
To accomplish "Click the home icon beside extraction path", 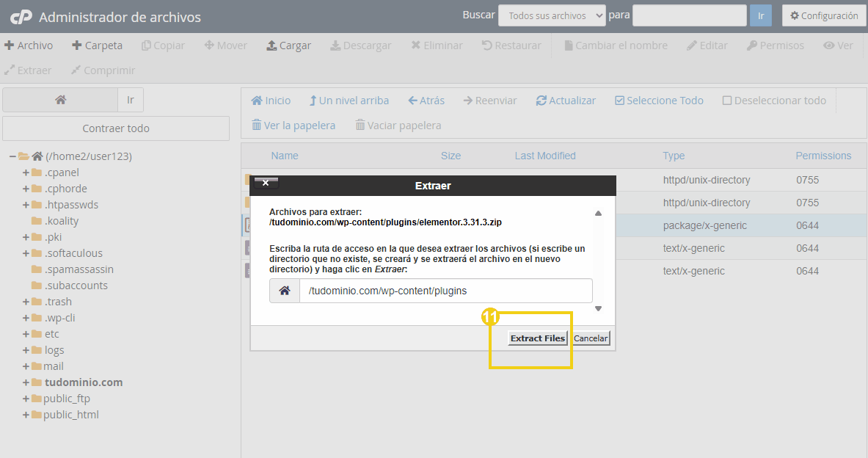I will pos(285,291).
